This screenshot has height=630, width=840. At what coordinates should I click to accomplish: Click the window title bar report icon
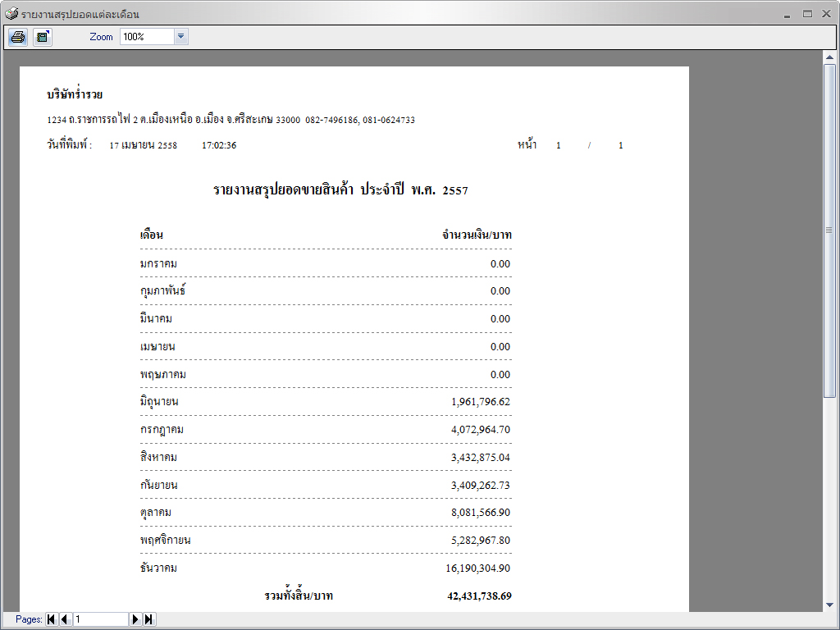point(11,13)
